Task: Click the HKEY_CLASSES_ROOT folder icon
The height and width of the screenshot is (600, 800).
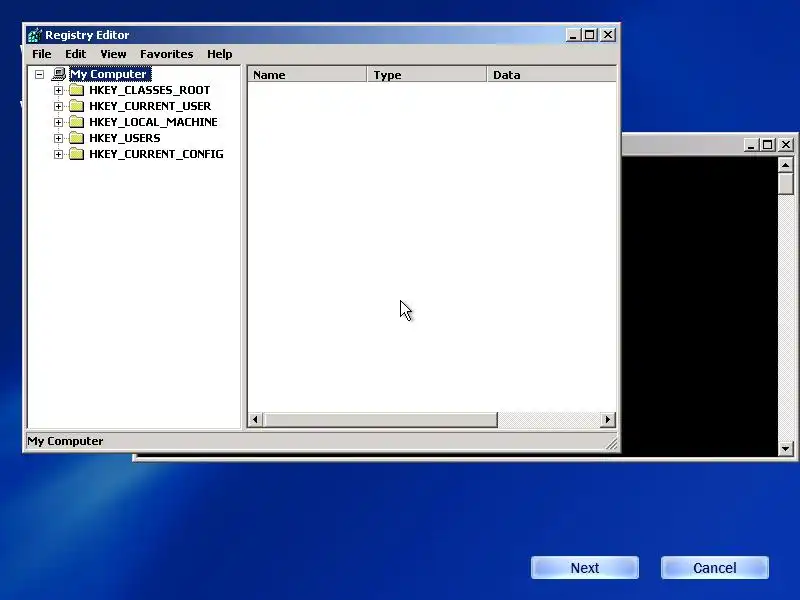Action: click(x=77, y=90)
